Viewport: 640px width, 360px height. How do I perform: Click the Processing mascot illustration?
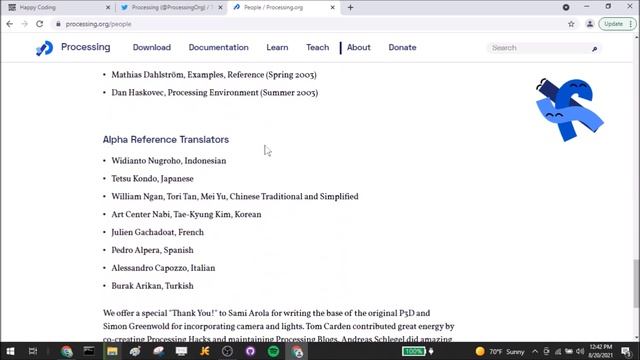click(569, 109)
